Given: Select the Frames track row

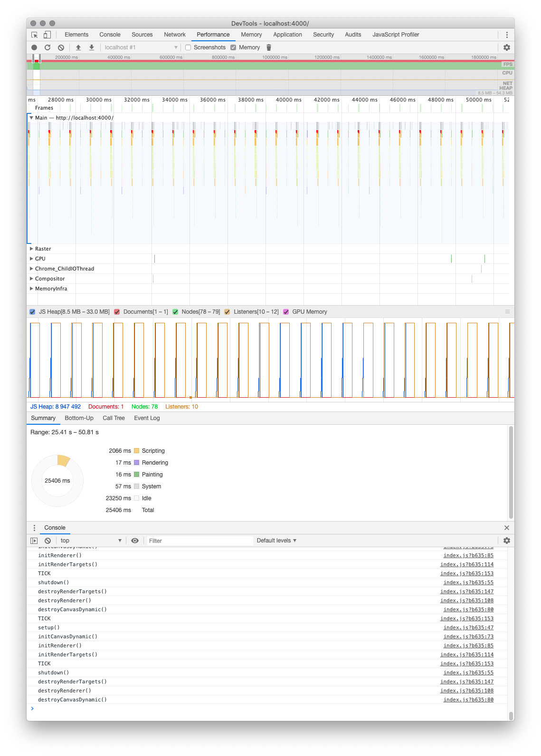Looking at the screenshot, I should click(268, 108).
